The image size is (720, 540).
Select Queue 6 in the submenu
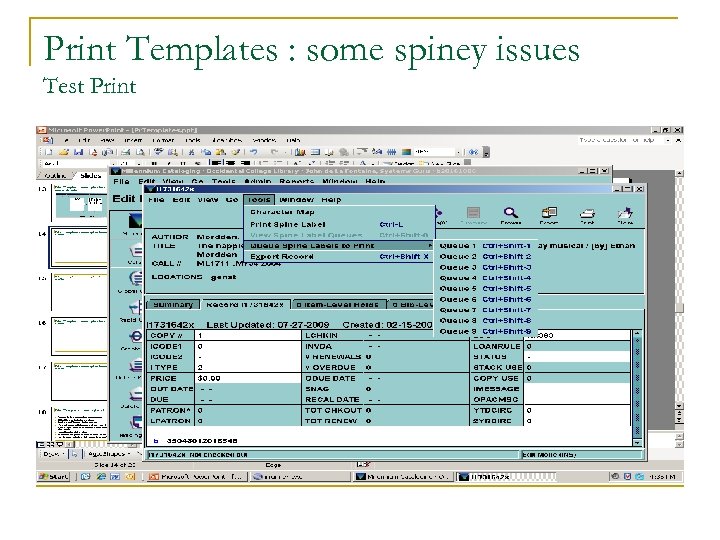[x=485, y=299]
